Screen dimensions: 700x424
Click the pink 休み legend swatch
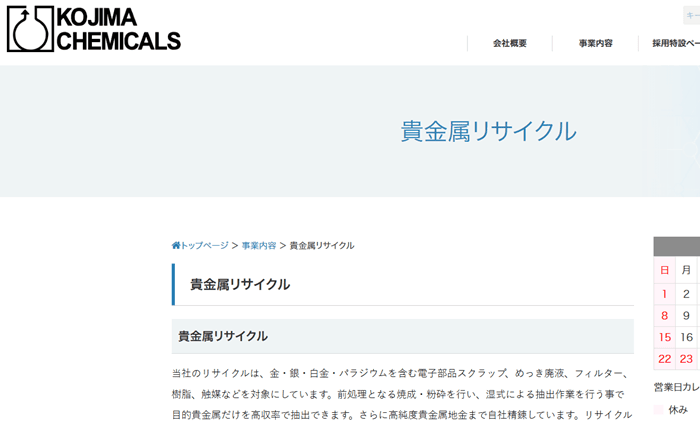tap(659, 410)
